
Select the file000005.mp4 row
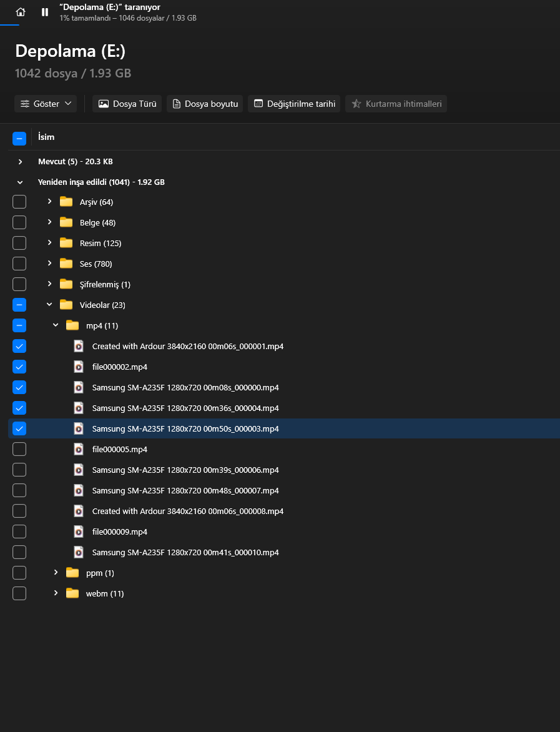(x=283, y=449)
